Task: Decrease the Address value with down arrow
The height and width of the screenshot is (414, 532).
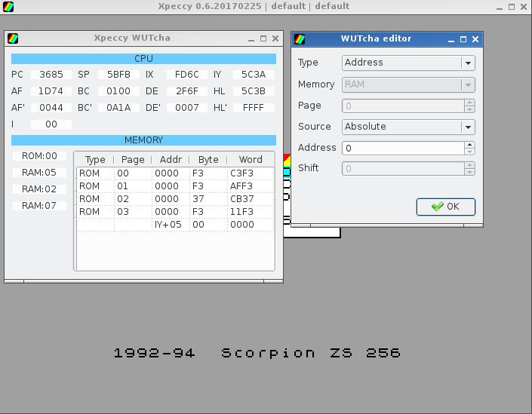Action: (469, 152)
